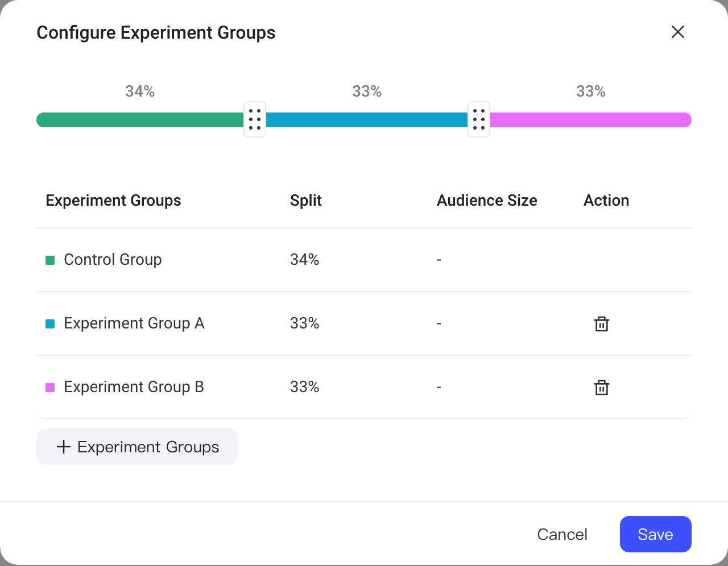
Task: Click the pink Experiment Group B slider segment
Action: click(590, 120)
